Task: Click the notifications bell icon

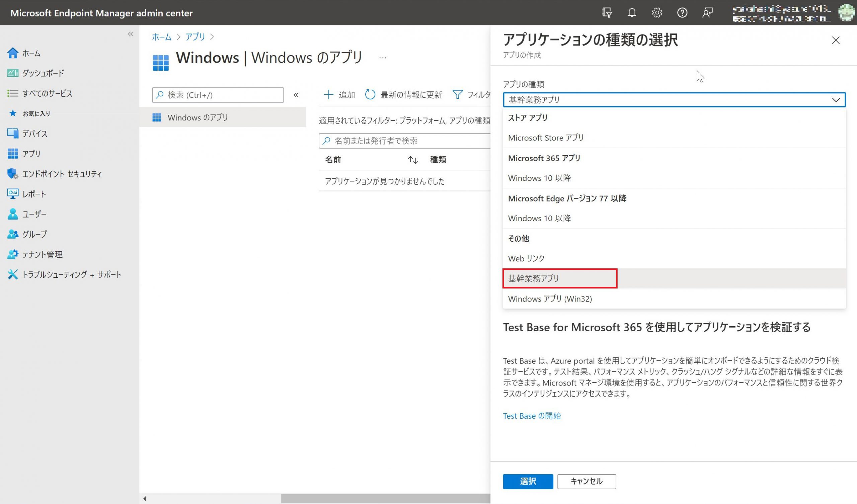Action: [x=631, y=13]
